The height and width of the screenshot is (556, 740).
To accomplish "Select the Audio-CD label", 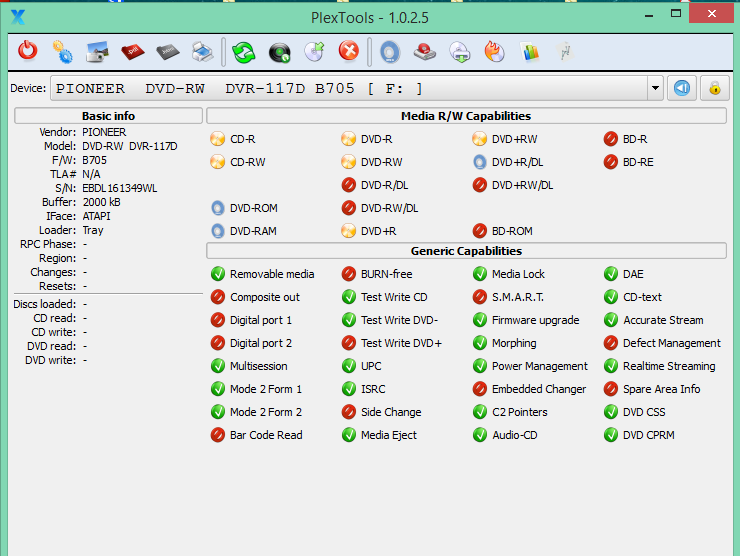I will [x=515, y=435].
